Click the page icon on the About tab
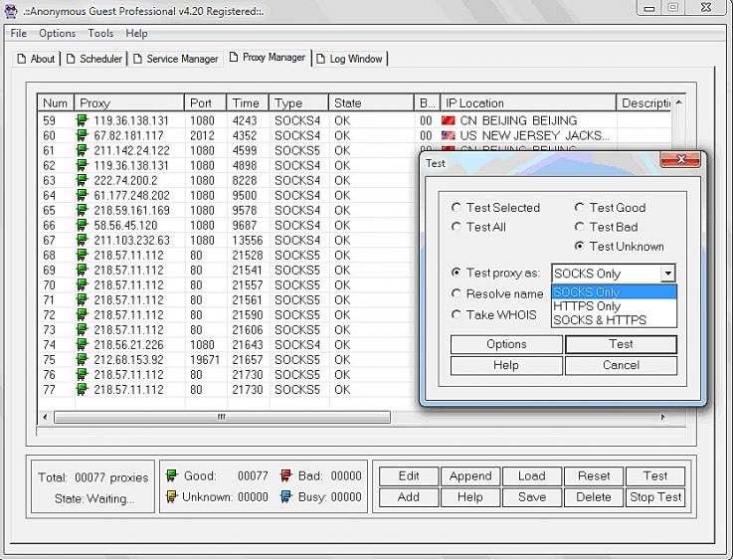Image resolution: width=733 pixels, height=560 pixels. click(x=21, y=59)
